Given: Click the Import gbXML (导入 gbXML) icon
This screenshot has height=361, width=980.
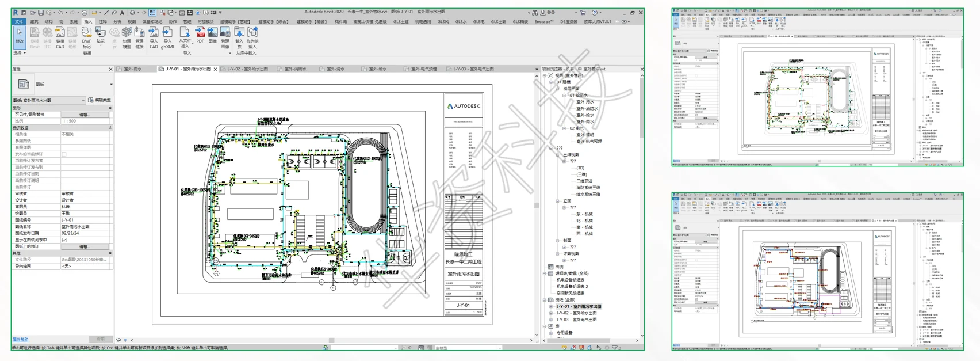Looking at the screenshot, I should tap(167, 37).
